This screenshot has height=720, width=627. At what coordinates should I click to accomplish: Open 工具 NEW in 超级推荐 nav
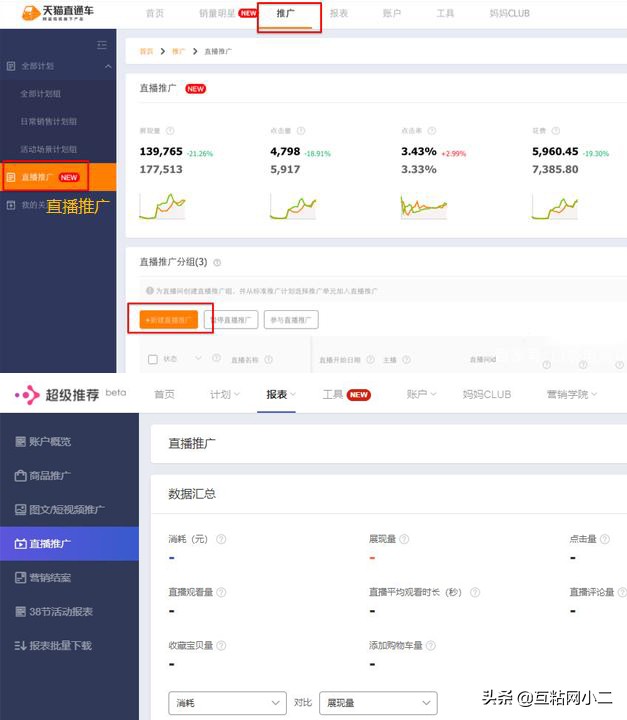coord(346,394)
